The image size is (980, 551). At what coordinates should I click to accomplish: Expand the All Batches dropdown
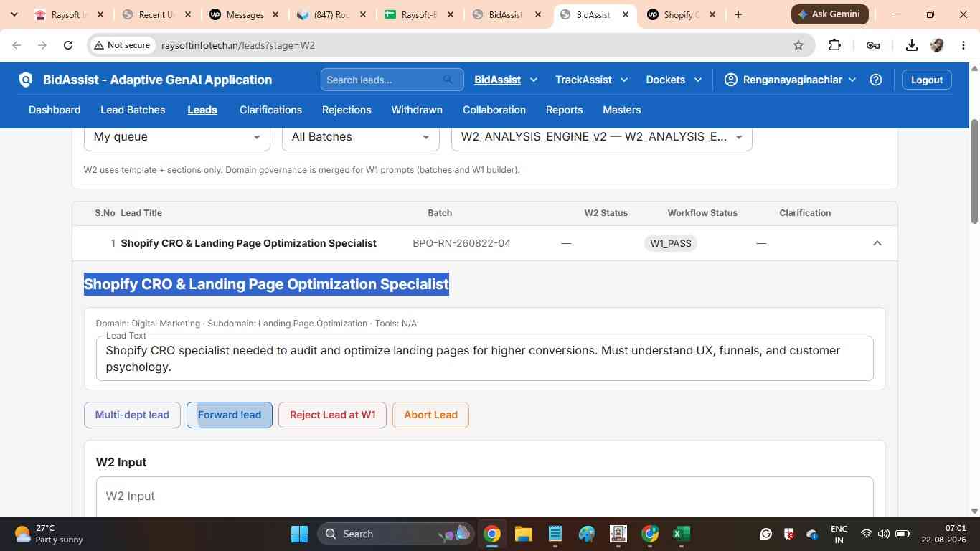coord(361,137)
